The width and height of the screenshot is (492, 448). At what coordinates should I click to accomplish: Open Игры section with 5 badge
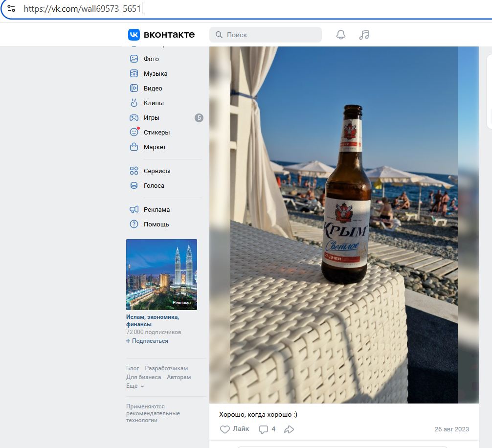pos(152,118)
